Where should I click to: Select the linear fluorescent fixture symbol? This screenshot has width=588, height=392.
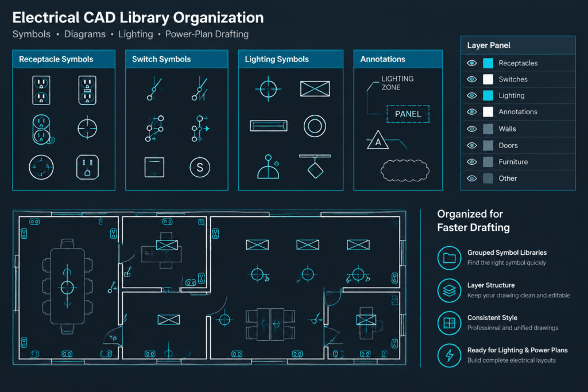(x=269, y=126)
